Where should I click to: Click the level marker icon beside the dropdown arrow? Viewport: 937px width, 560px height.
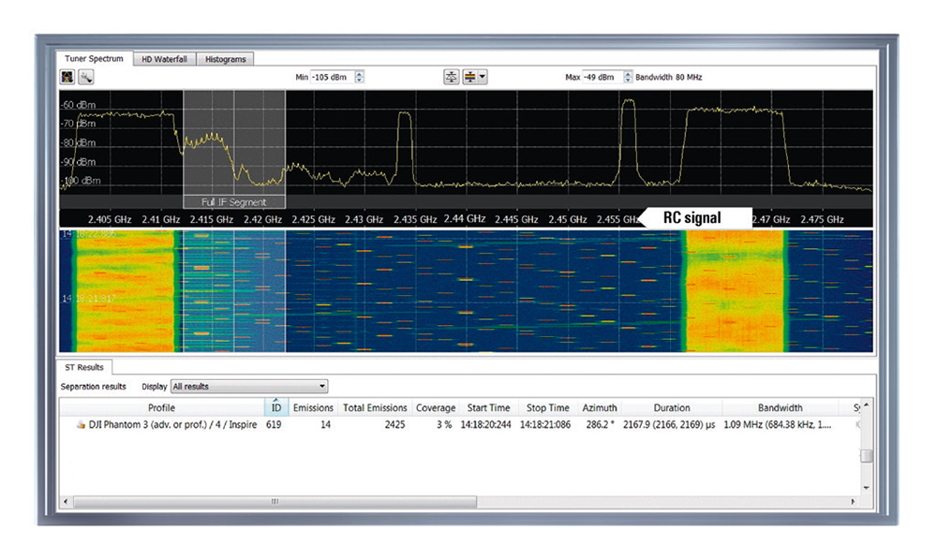[x=470, y=77]
